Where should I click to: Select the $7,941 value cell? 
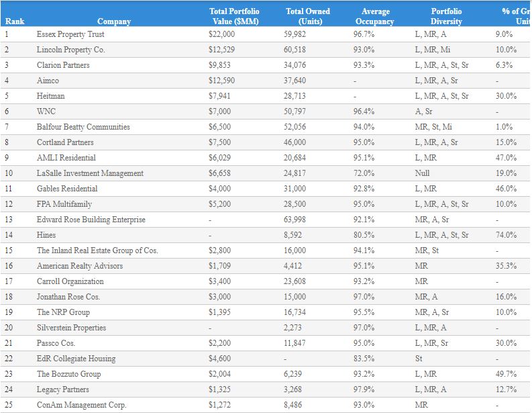click(219, 96)
